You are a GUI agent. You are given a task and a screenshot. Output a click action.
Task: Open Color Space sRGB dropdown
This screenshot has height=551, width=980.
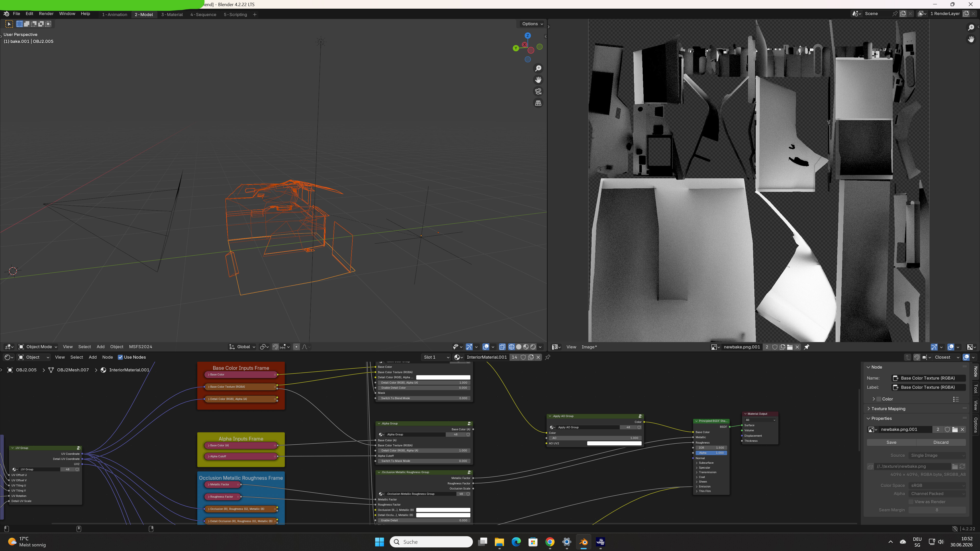(937, 486)
